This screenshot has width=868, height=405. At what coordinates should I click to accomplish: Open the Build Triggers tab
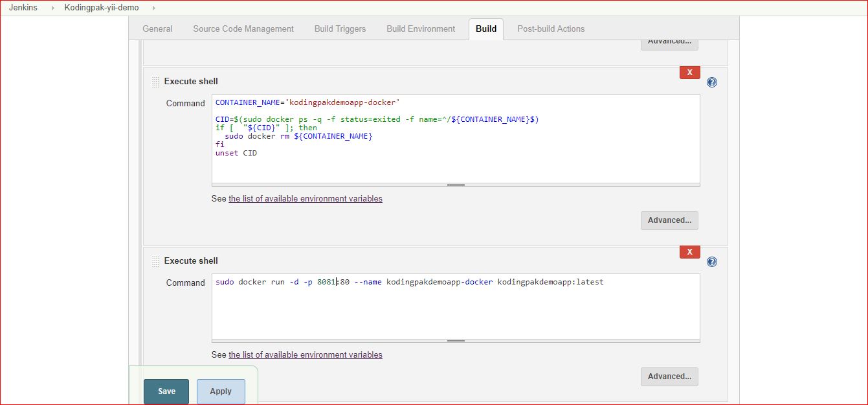click(339, 29)
